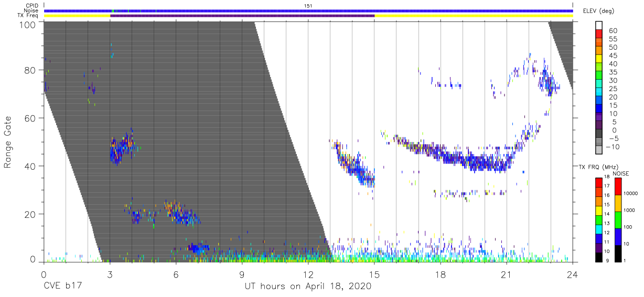Click the echo cluster near 23 UT, gate 75
644x297 pixels.
click(549, 82)
